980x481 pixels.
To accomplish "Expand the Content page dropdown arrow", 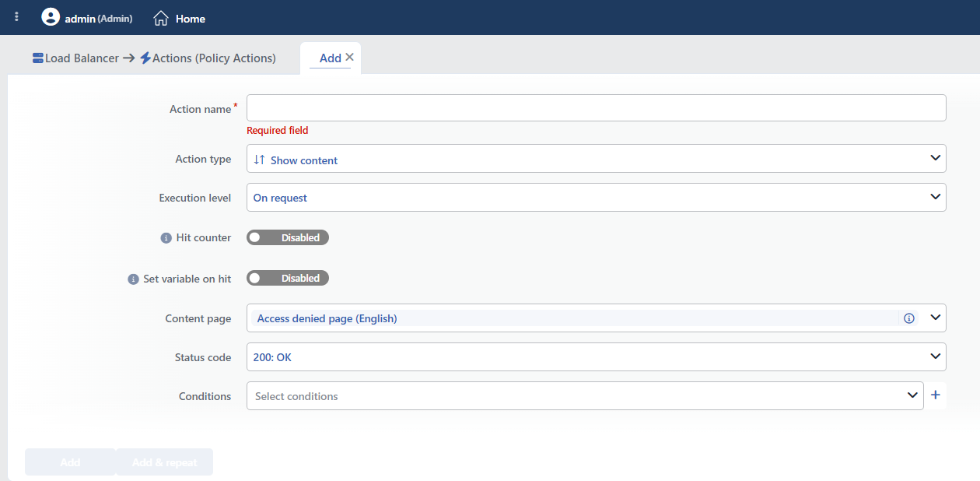I will [936, 318].
